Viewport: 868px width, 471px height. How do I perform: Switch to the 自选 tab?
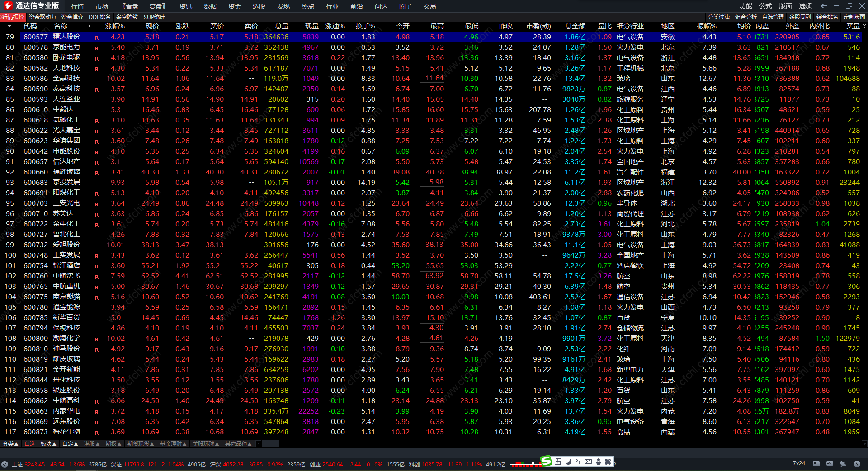click(30, 444)
